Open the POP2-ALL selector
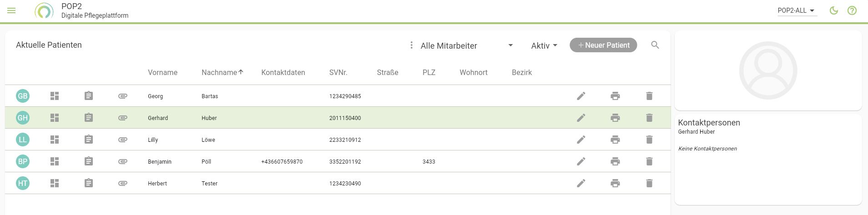868x215 pixels. [x=797, y=10]
